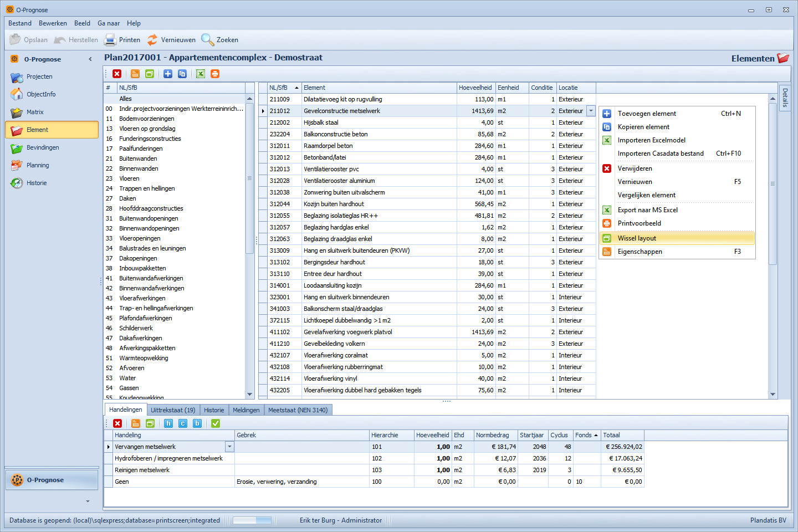
Task: Open Matrix from the left sidebar
Action: point(35,112)
